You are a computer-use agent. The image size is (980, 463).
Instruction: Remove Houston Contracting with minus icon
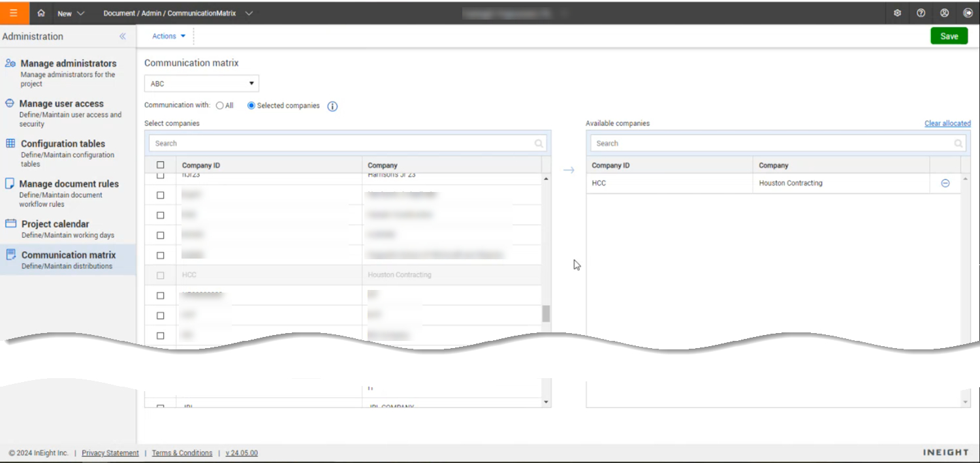[x=945, y=184]
